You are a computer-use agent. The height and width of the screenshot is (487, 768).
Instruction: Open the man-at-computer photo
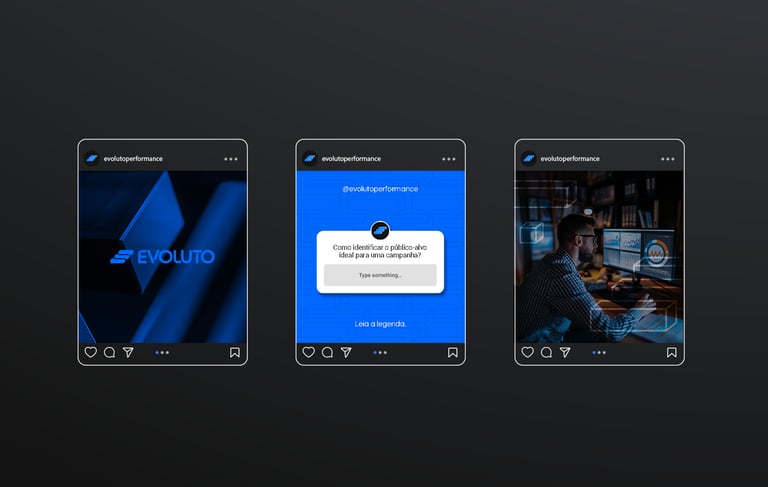coord(600,257)
